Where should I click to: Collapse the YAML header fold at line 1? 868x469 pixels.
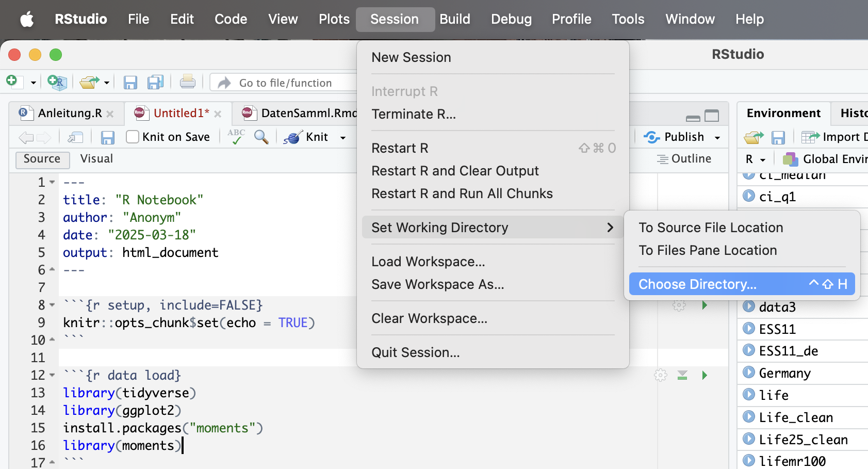(52, 182)
